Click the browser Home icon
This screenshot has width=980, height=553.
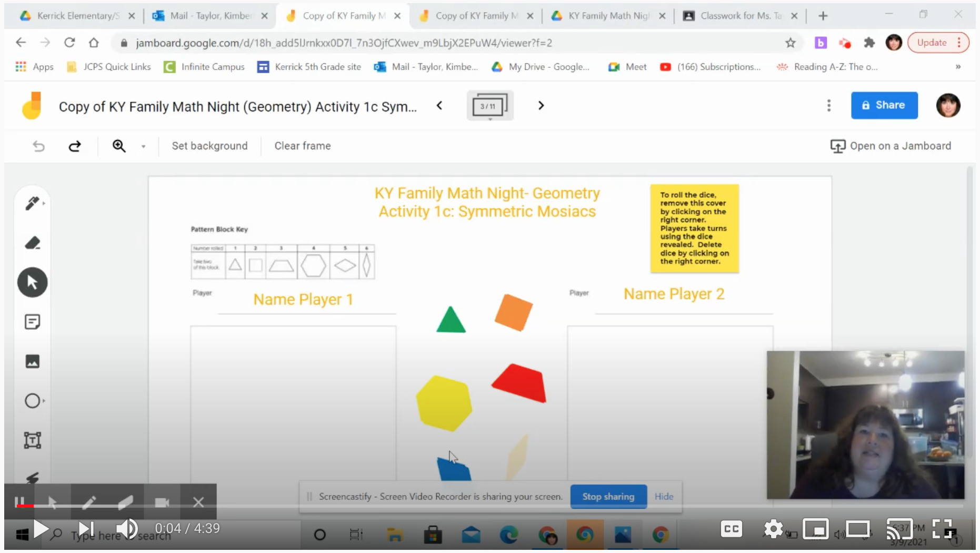[94, 43]
